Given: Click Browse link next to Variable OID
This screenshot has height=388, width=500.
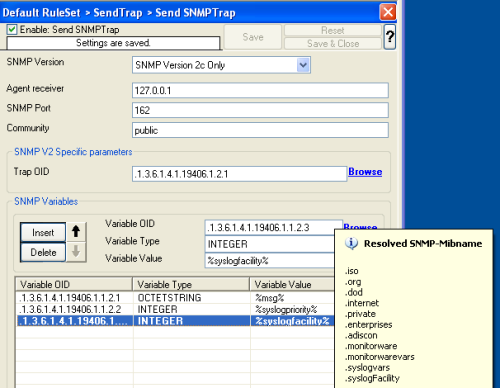Looking at the screenshot, I should pos(360,226).
